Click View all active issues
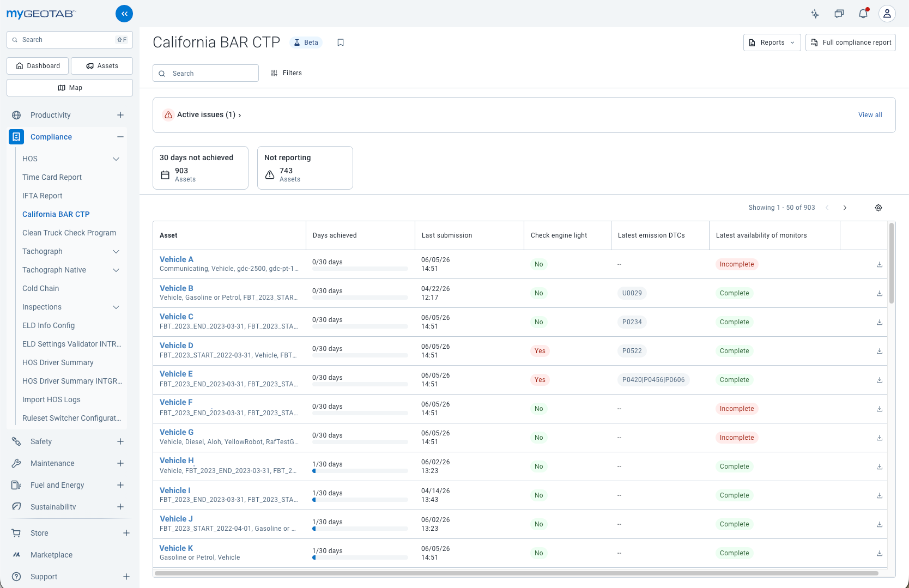The height and width of the screenshot is (588, 909). pyautogui.click(x=870, y=115)
